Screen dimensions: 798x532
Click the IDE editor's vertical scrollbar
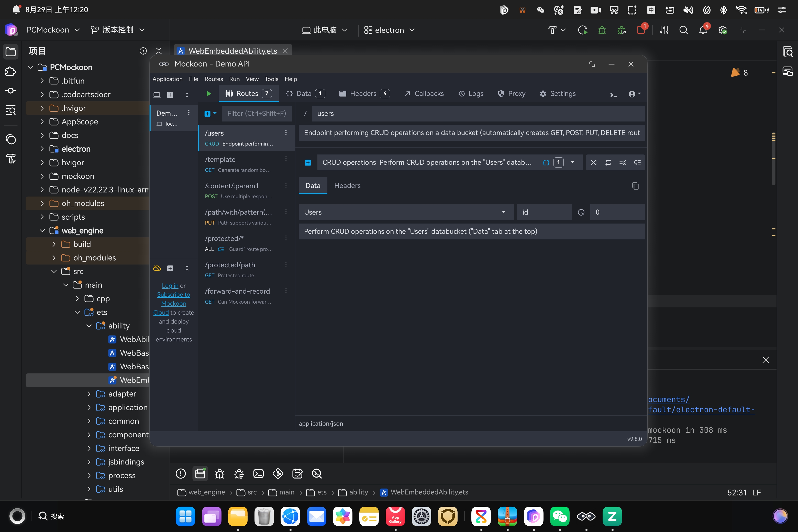[x=773, y=159]
